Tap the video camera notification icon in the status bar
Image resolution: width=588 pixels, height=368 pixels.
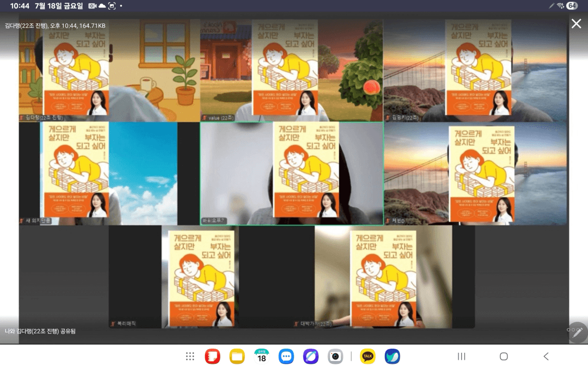tap(92, 6)
